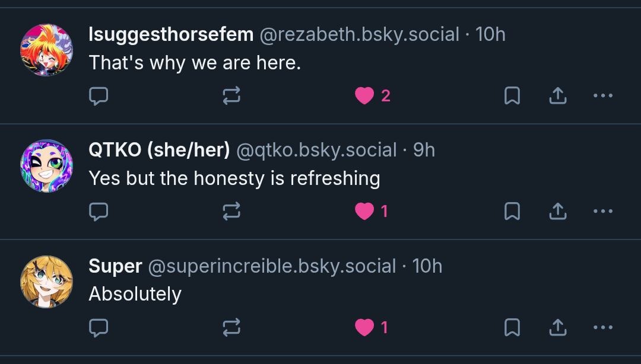Image resolution: width=641 pixels, height=364 pixels.
Task: Bookmark Isuggesthorsefem's post
Action: tap(512, 96)
